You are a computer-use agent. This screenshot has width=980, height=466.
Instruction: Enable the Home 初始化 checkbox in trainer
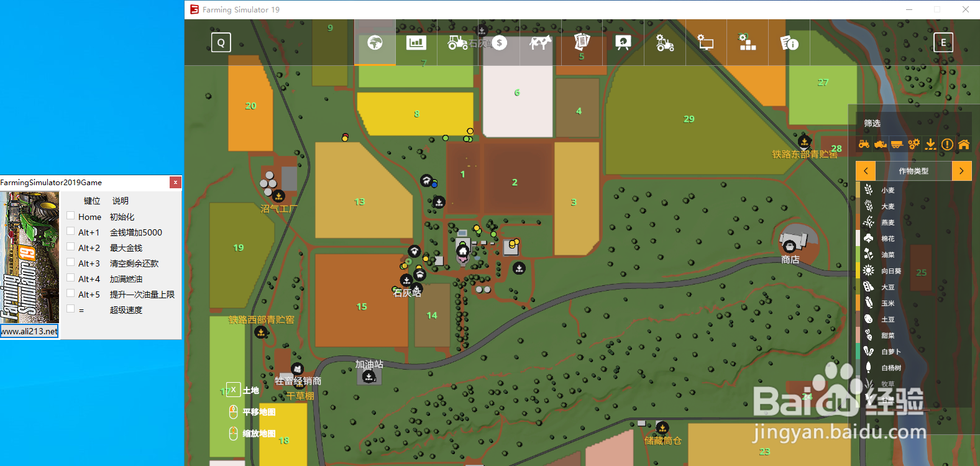[x=71, y=216]
